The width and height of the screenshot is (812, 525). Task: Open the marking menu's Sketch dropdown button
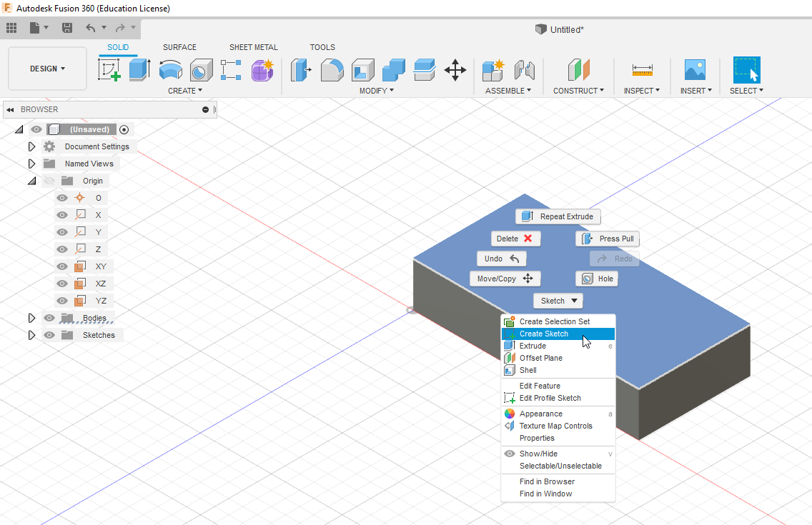[558, 301]
